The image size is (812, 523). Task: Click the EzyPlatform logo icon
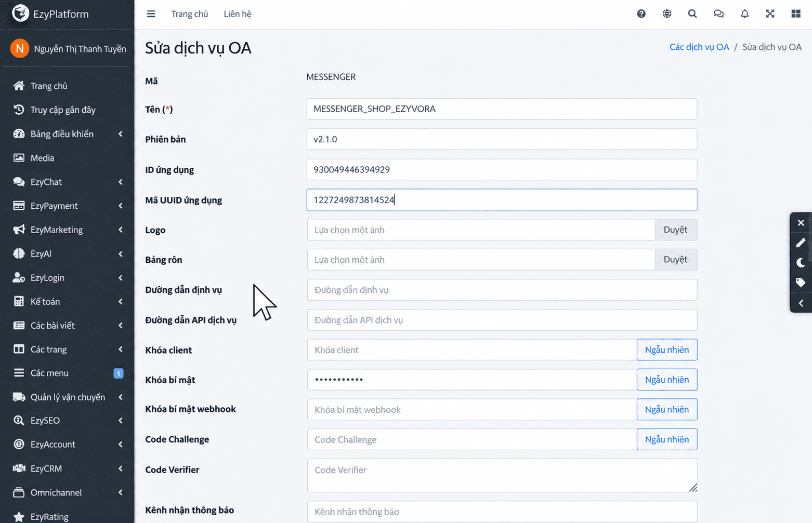20,14
